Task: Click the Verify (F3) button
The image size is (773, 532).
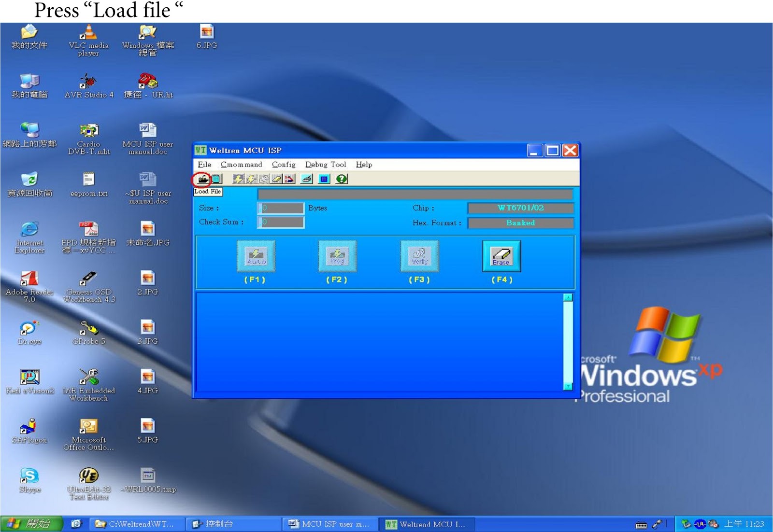Action: [x=419, y=256]
